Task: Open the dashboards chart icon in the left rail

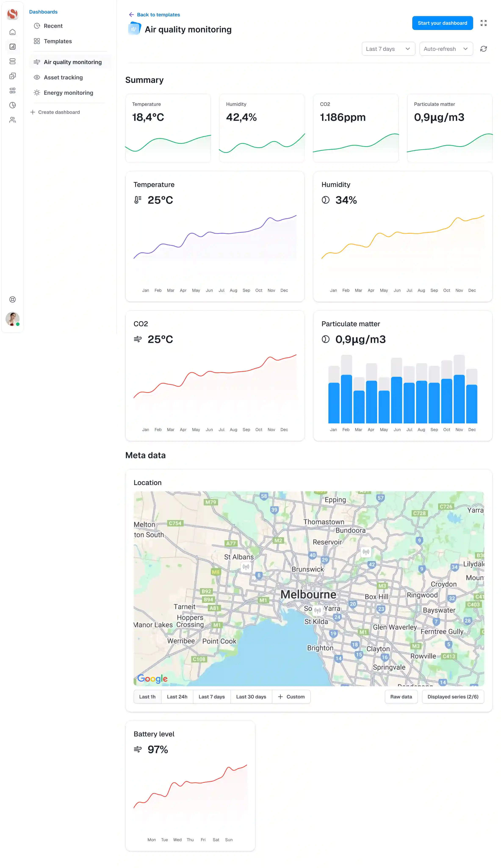Action: click(12, 46)
